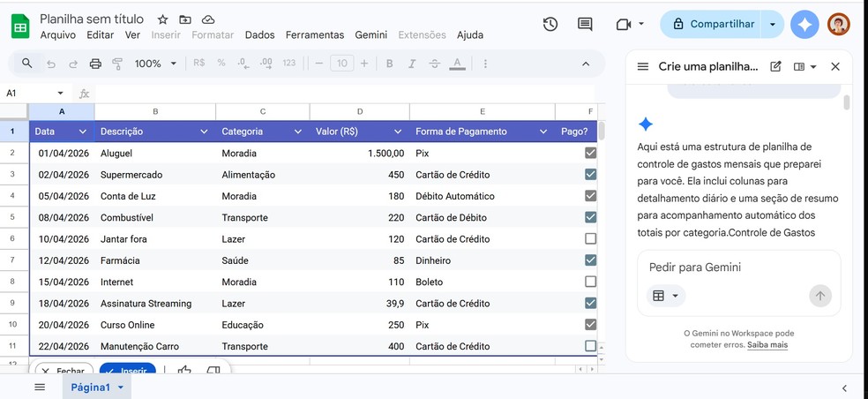Open the Forma de Pagamento filter dropdown

[x=543, y=132]
